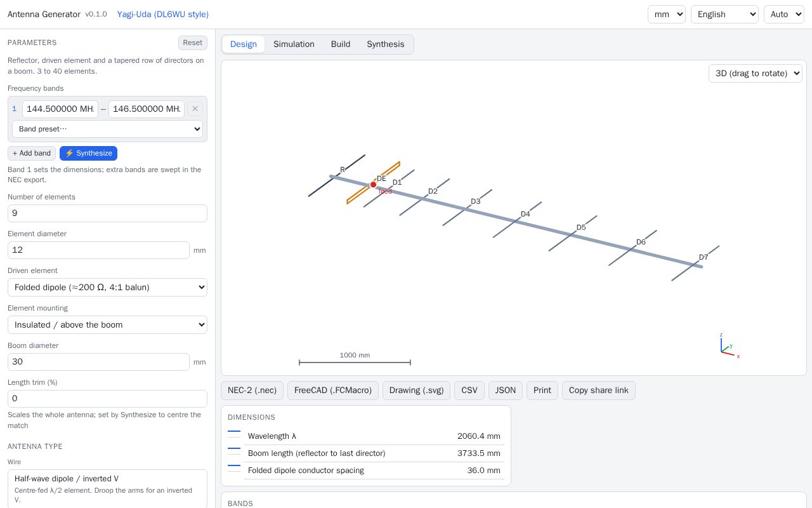
Task: Switch to the Build tab
Action: pos(341,44)
